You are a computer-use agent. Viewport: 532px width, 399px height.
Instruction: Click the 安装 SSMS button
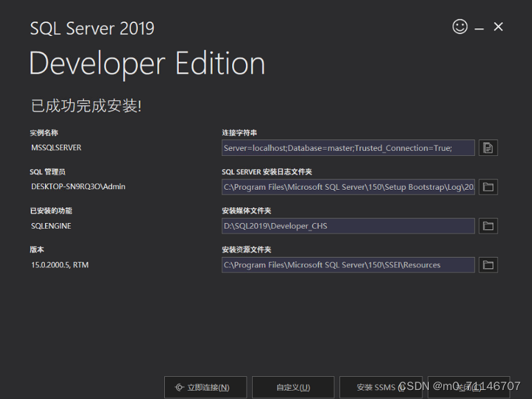[x=381, y=387]
